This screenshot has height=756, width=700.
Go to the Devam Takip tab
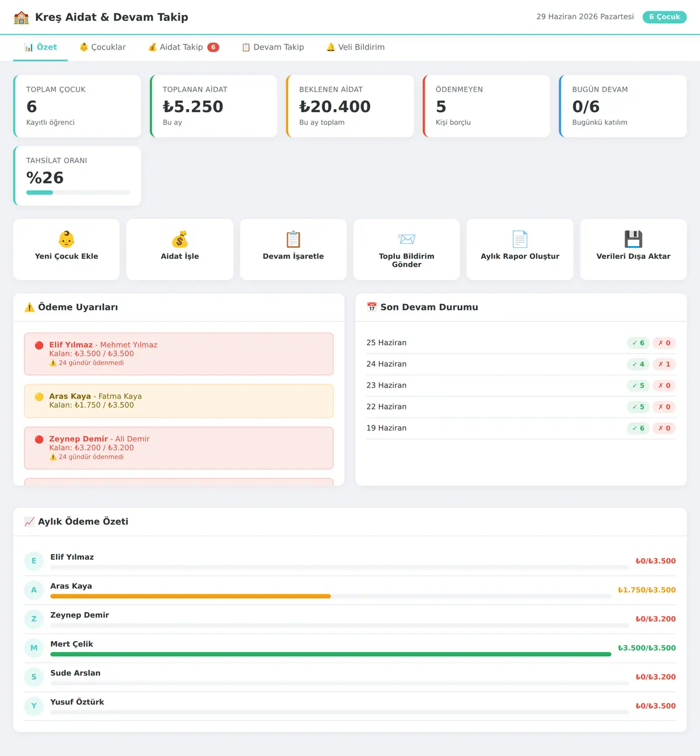[x=273, y=47]
